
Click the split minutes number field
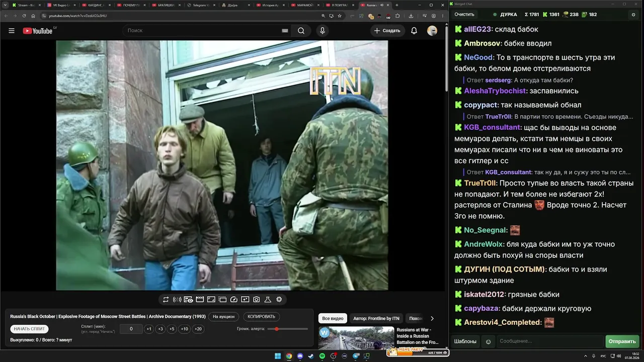point(131,329)
